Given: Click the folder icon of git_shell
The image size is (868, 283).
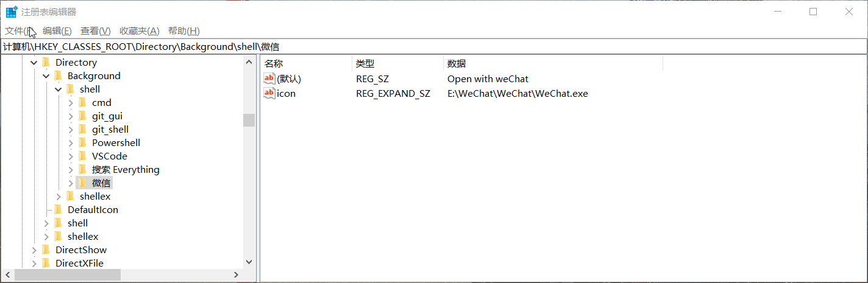Looking at the screenshot, I should (x=82, y=129).
